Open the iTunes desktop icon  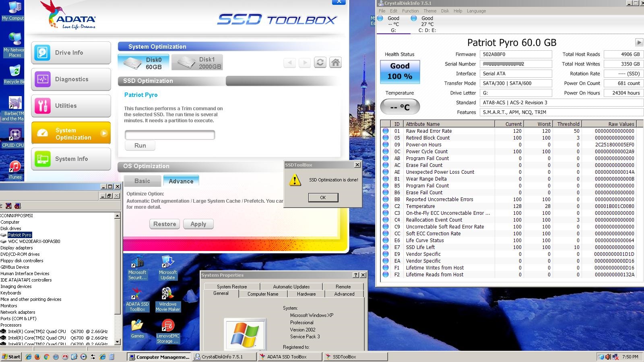[15, 169]
